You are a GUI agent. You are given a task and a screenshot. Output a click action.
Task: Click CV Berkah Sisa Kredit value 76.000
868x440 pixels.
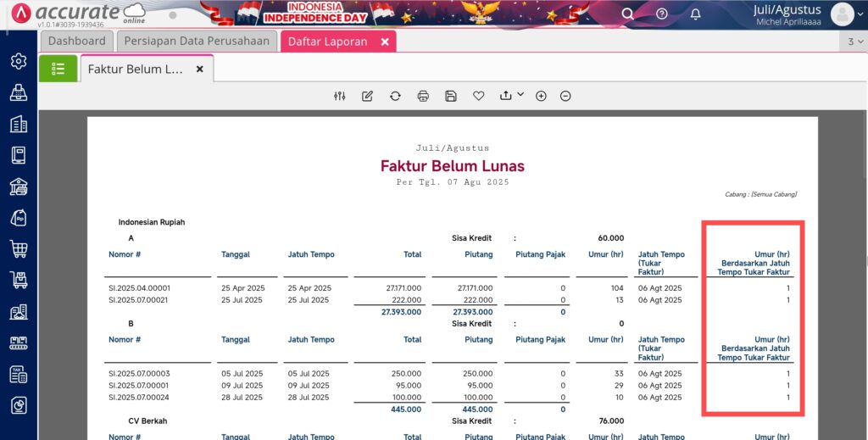610,421
